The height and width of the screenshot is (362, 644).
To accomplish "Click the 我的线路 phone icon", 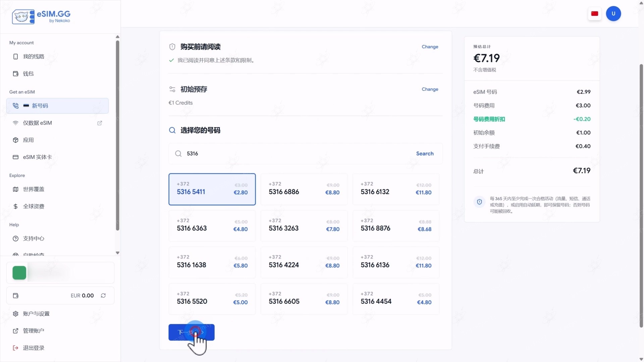I will [15, 56].
